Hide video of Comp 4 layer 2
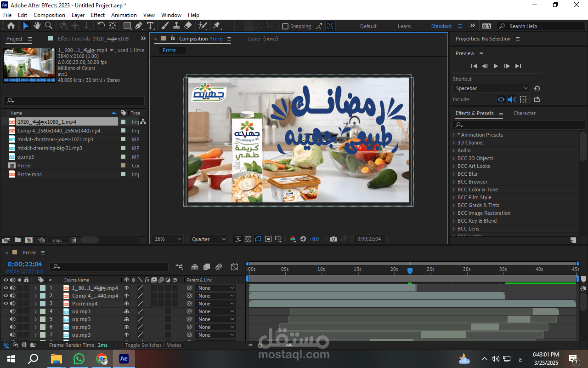This screenshot has height=368, width=588. [x=6, y=296]
